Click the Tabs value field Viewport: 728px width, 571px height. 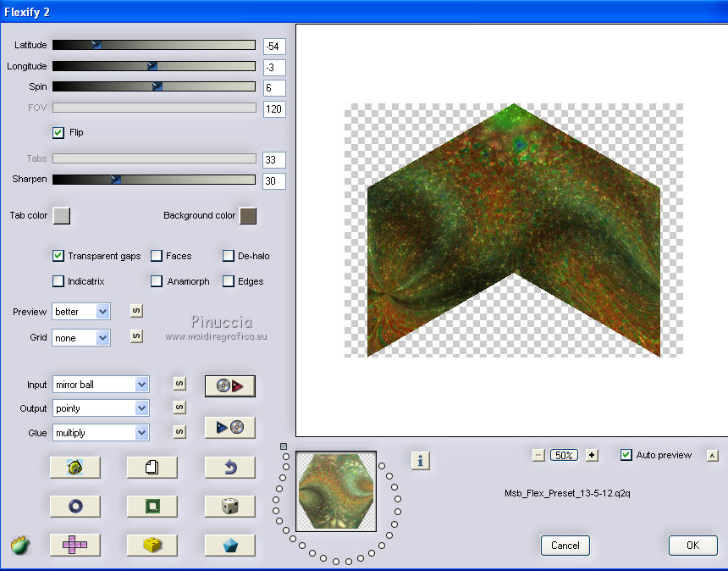(x=274, y=160)
